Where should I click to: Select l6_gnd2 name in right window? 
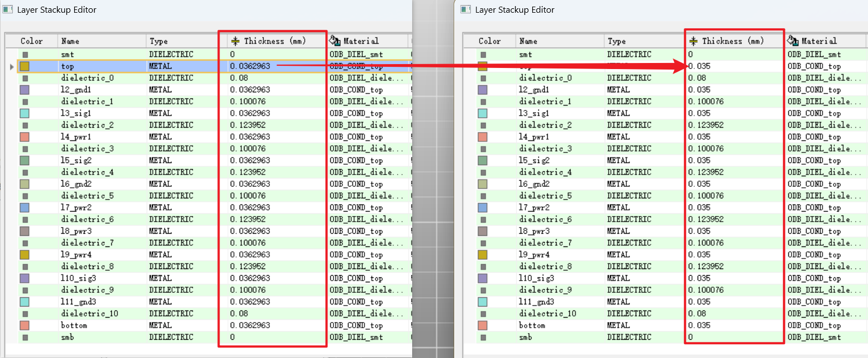click(x=534, y=184)
